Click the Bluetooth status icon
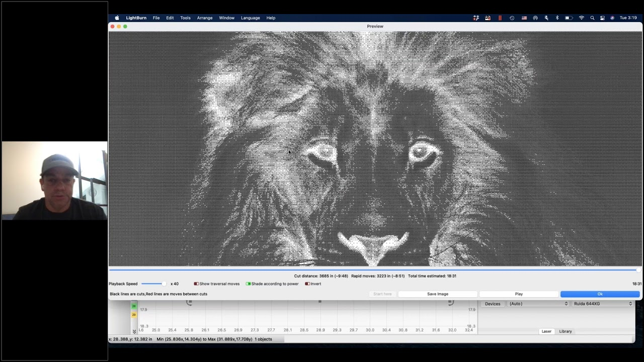The width and height of the screenshot is (644, 362). coord(557,18)
